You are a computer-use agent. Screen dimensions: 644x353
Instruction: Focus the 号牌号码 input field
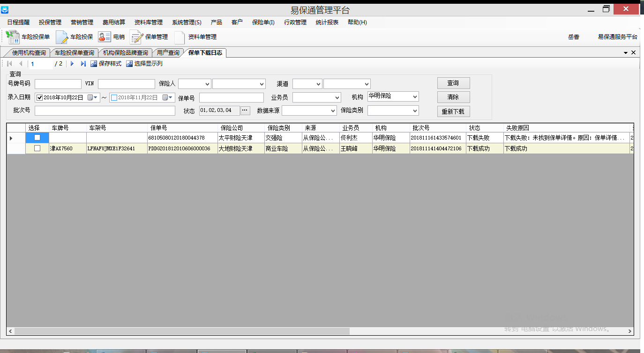click(x=58, y=84)
